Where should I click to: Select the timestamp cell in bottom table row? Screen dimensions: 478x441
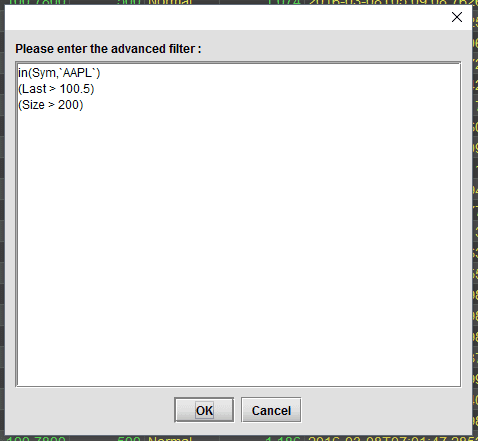tap(392, 438)
